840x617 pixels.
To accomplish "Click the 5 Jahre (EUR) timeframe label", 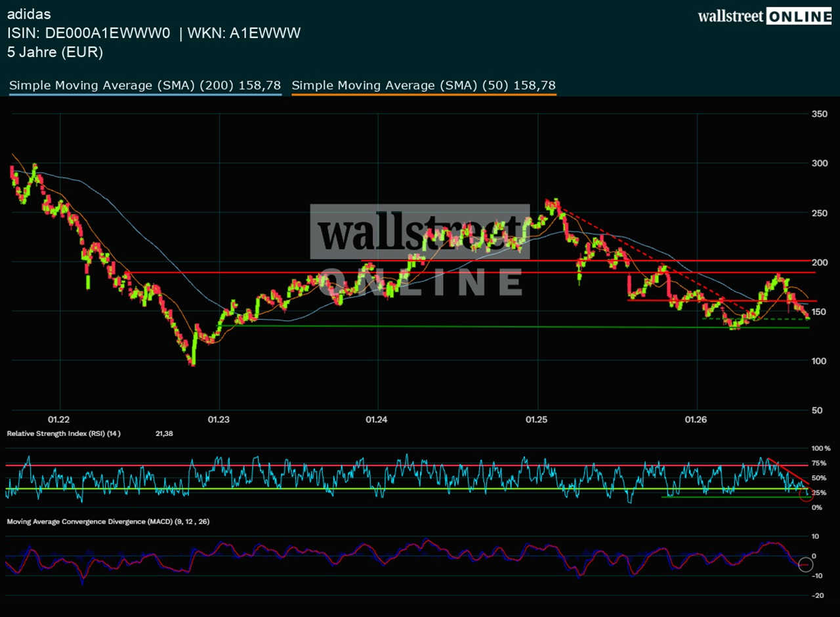I will pos(55,53).
